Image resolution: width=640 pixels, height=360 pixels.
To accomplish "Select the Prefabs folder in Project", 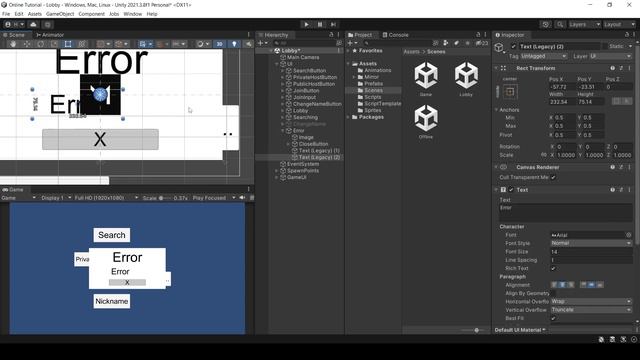I will [373, 84].
